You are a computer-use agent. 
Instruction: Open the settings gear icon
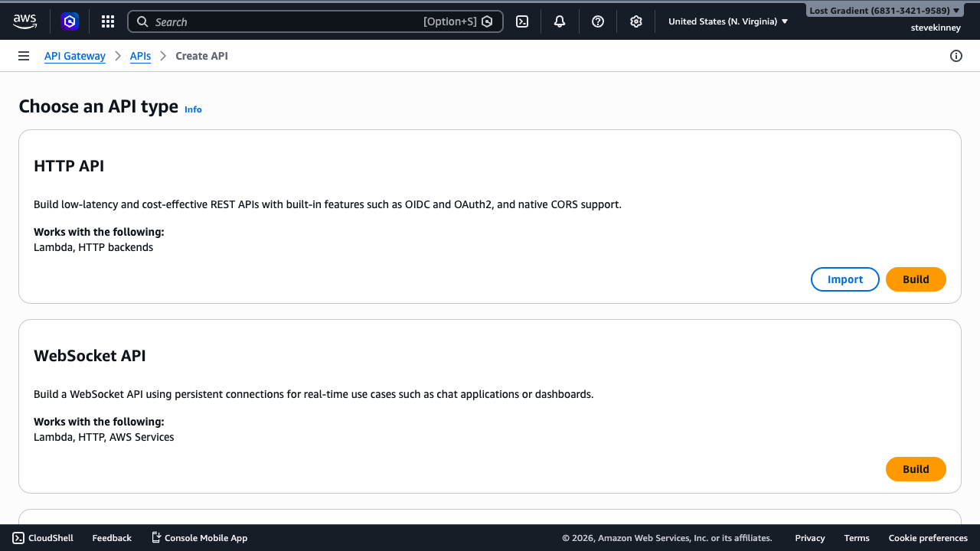tap(636, 21)
